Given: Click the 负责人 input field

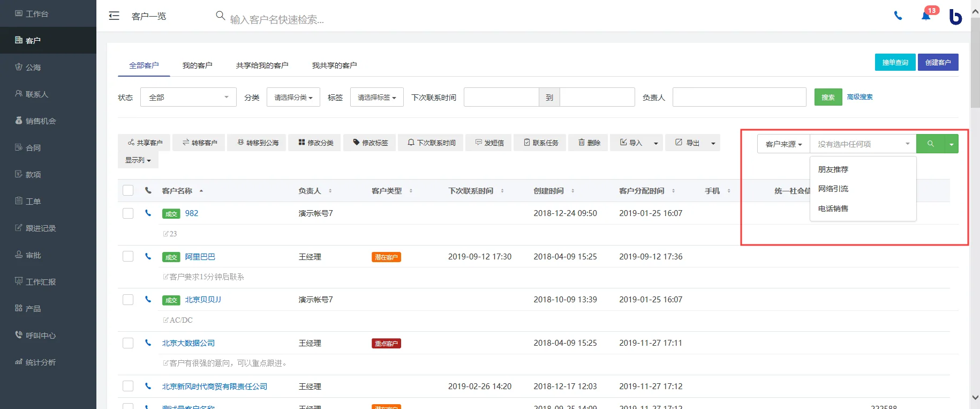Looking at the screenshot, I should tap(740, 97).
